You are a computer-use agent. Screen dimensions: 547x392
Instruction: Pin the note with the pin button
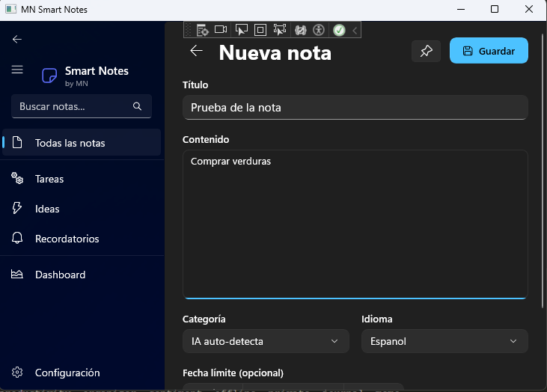point(426,51)
